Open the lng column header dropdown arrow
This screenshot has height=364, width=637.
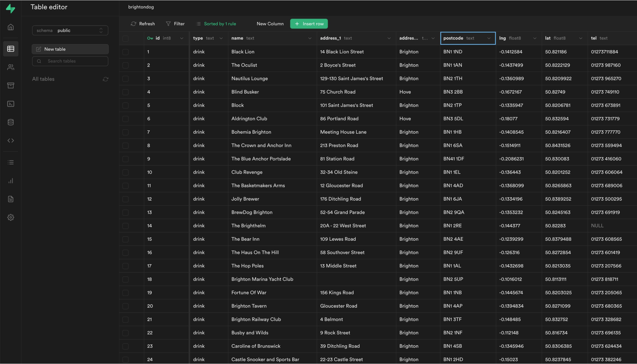[535, 38]
